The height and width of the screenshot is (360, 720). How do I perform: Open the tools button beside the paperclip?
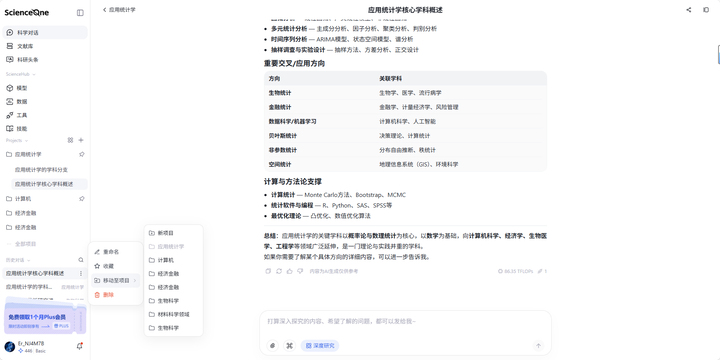[289, 346]
